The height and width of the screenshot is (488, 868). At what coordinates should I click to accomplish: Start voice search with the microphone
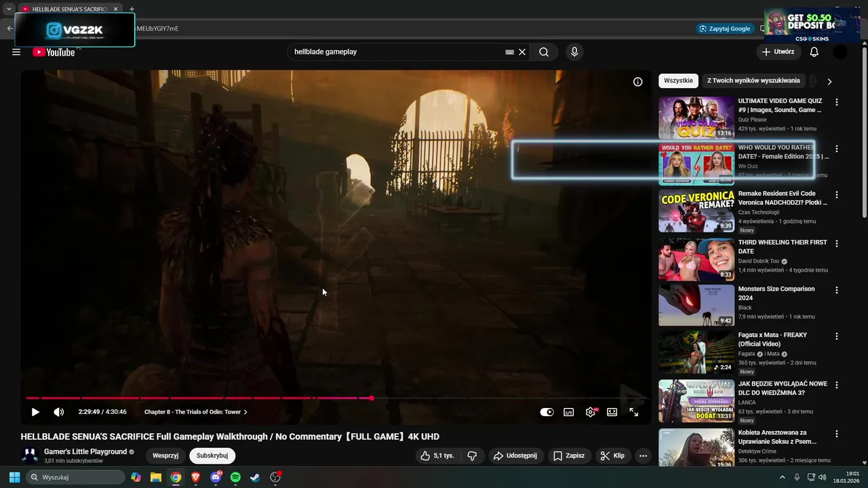574,52
